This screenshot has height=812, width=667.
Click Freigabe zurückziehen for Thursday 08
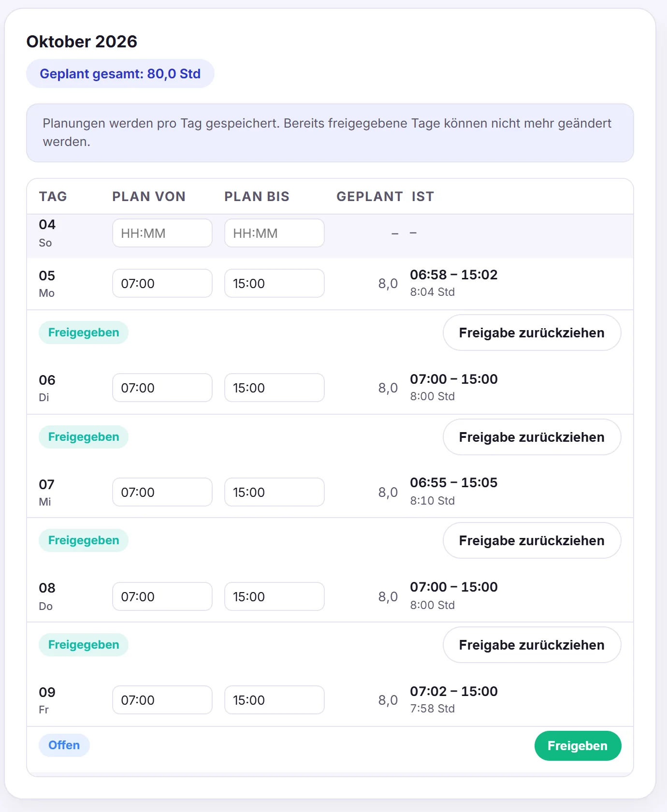pyautogui.click(x=532, y=645)
